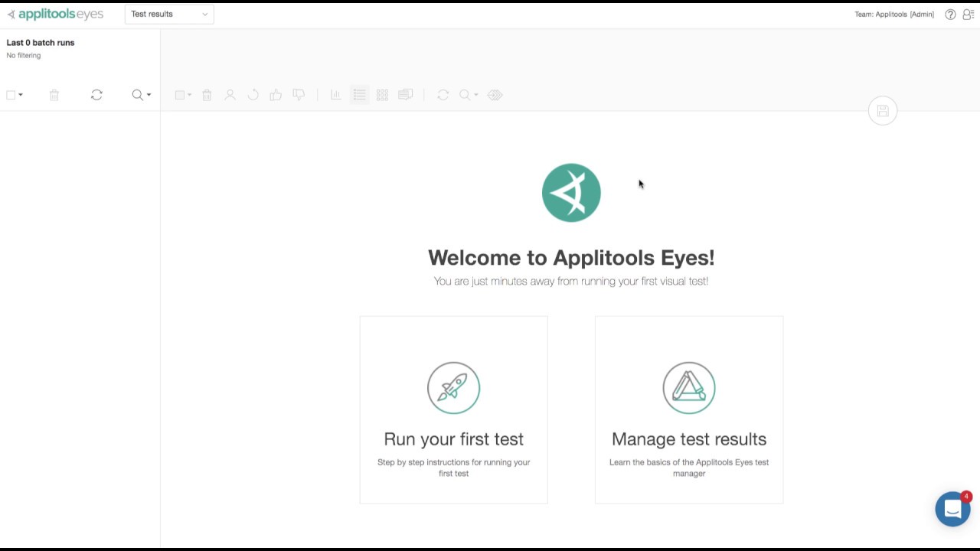980x551 pixels.
Task: Open the Run your first test card
Action: [453, 409]
